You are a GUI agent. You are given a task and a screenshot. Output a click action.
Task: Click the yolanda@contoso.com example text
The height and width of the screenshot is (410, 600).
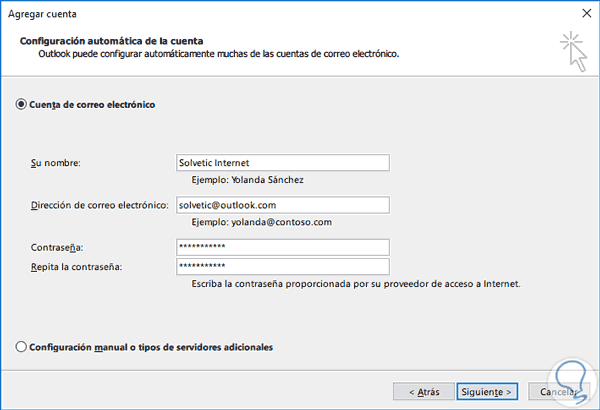coord(261,222)
